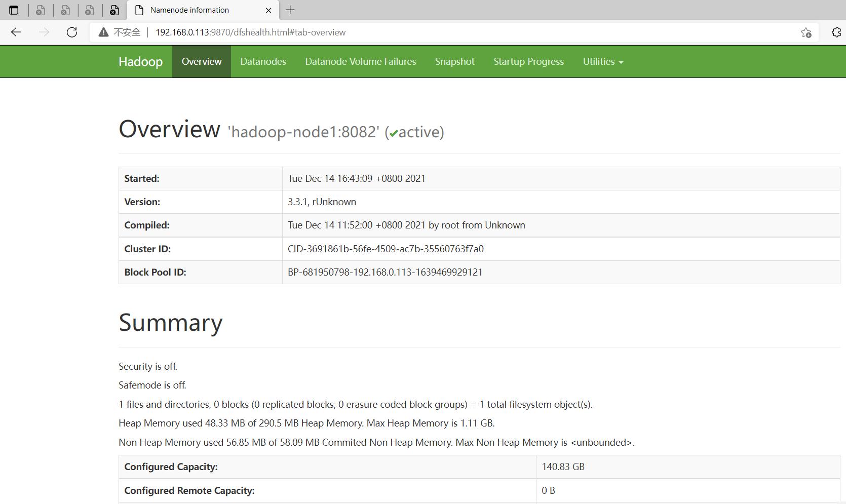Switch to the Datanodes tab
The image size is (846, 504).
263,61
